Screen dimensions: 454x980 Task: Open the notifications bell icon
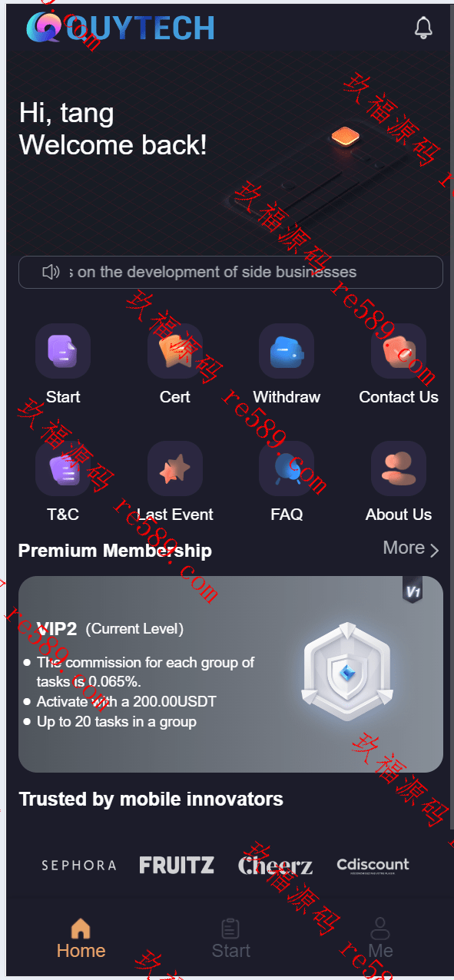click(x=423, y=28)
